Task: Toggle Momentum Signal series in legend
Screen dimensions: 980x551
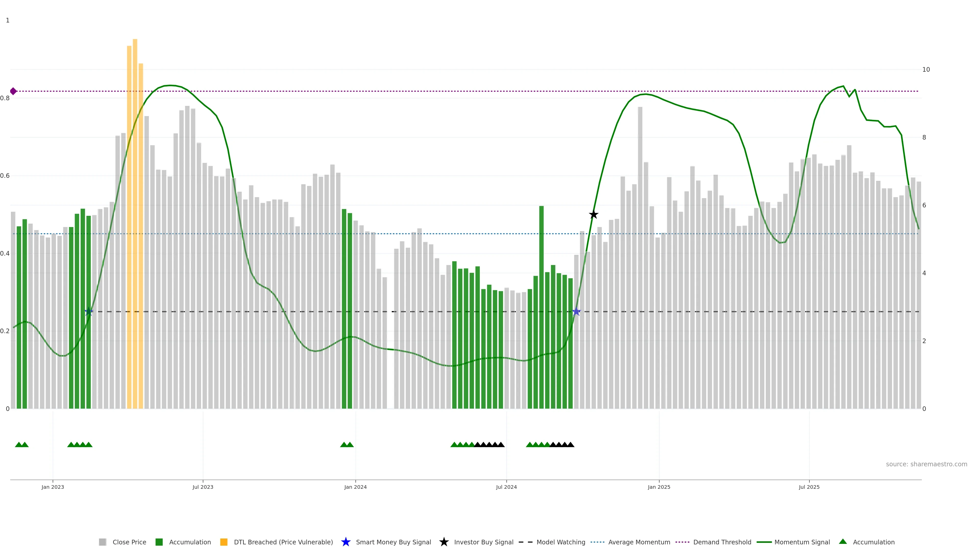Action: [x=802, y=542]
